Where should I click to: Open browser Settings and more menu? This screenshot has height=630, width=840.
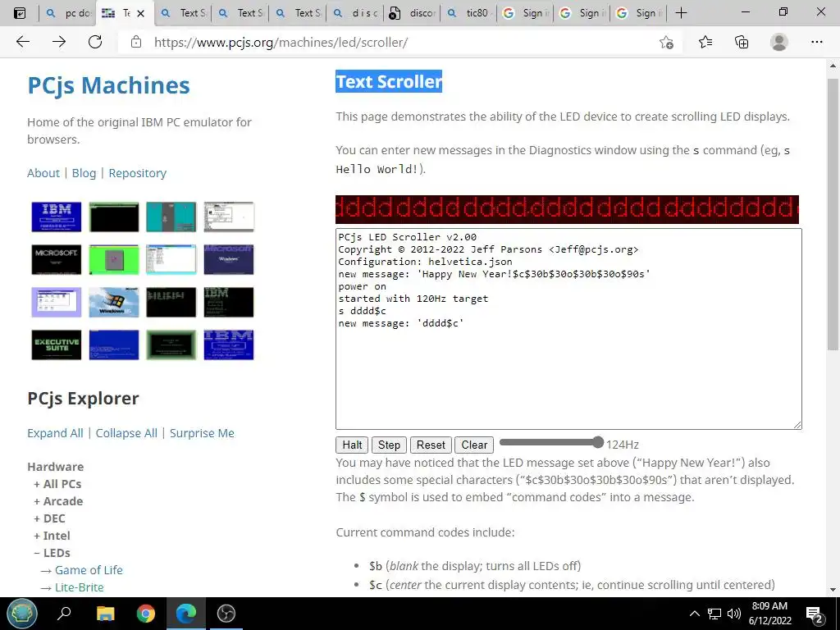point(816,42)
